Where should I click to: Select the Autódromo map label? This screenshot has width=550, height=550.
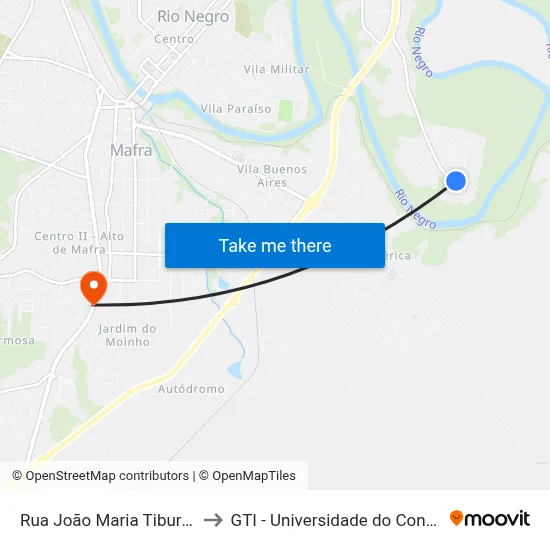191,389
